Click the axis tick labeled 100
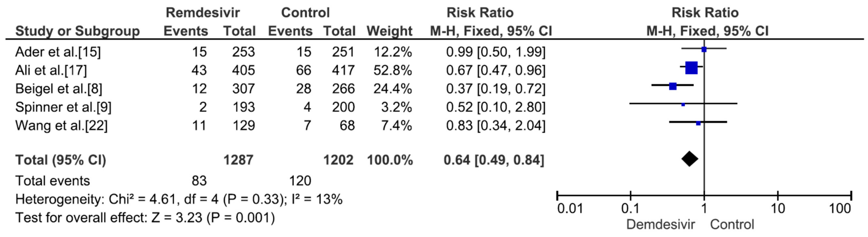 (840, 209)
